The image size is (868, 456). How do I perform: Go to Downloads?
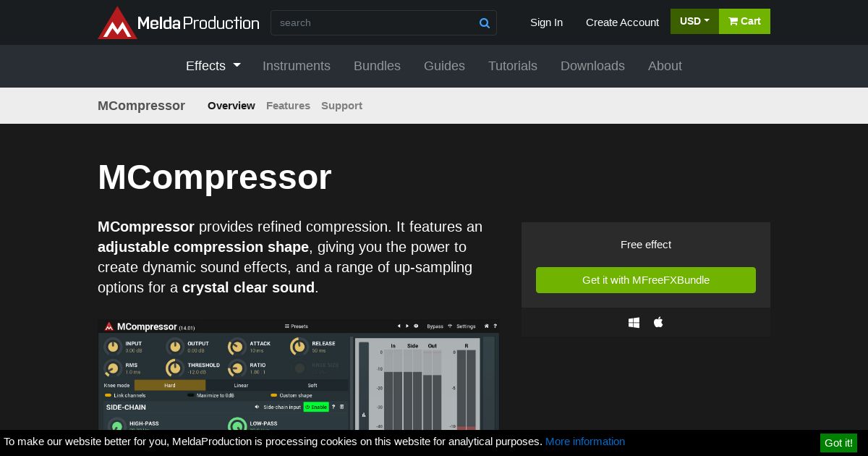click(x=592, y=66)
